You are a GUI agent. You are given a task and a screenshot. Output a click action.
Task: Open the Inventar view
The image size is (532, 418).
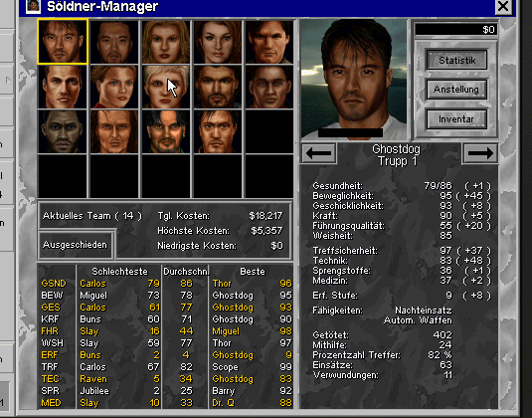click(456, 119)
